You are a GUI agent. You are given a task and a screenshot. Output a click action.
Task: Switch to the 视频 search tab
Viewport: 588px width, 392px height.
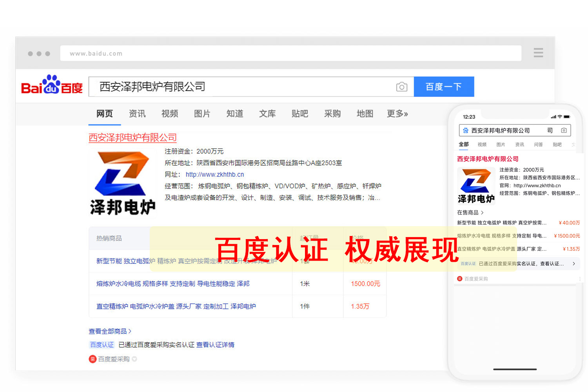pos(169,114)
